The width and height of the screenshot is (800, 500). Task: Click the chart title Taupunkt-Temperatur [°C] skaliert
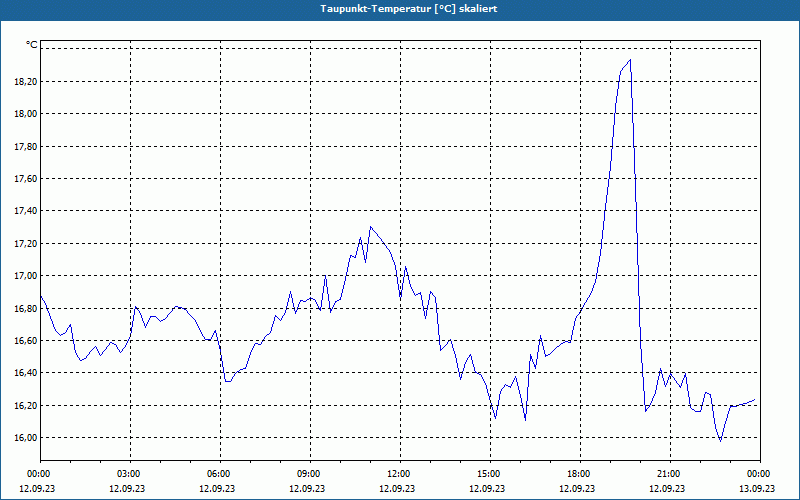tap(409, 9)
